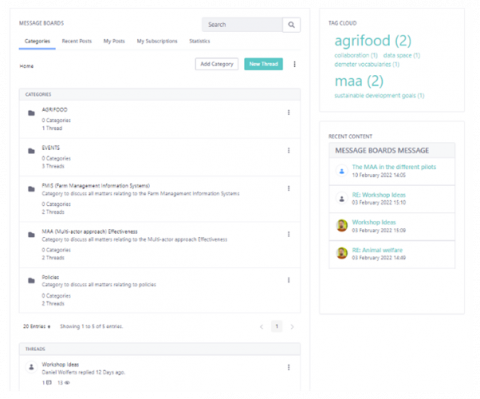Click the search magnifier button
The height and width of the screenshot is (399, 480).
click(291, 25)
